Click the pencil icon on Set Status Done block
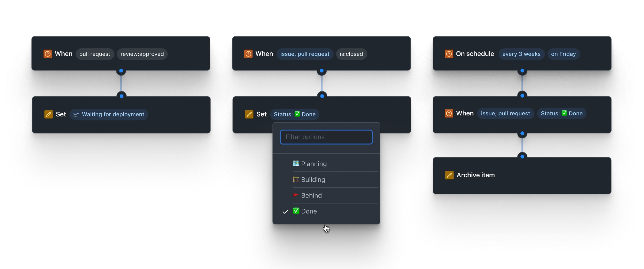The width and height of the screenshot is (644, 269). (249, 114)
